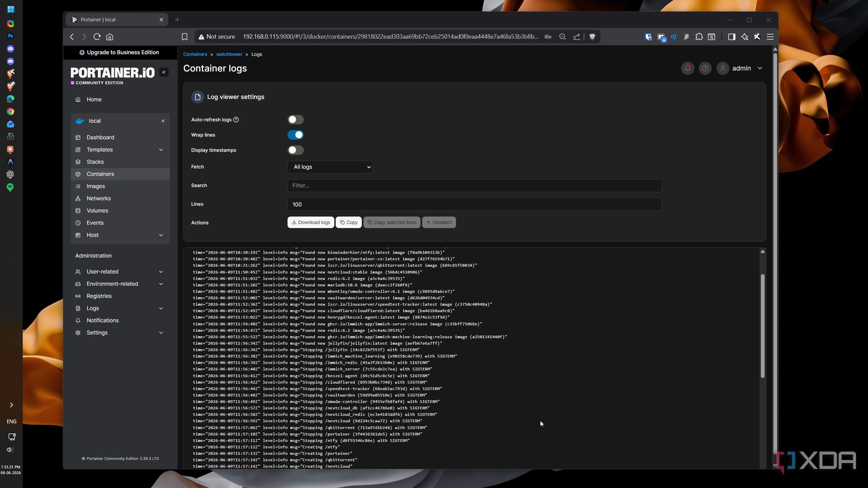Screen dimensions: 868x488
Task: Disable Wrap lines
Action: [295, 135]
